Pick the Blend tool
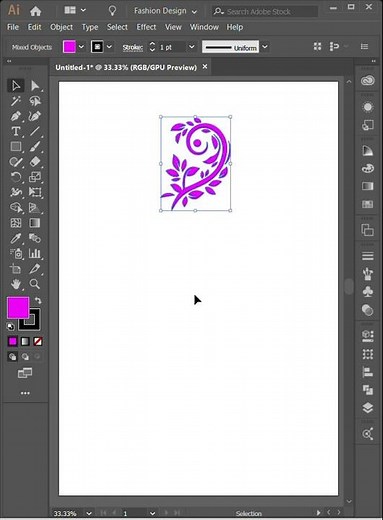Viewport: 383px width, 520px height. click(35, 238)
